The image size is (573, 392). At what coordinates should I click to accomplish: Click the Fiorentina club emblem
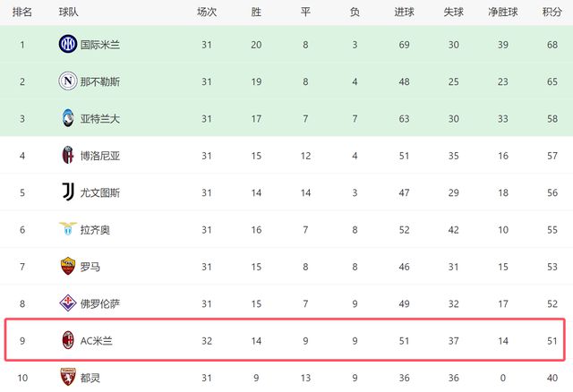[x=68, y=303]
